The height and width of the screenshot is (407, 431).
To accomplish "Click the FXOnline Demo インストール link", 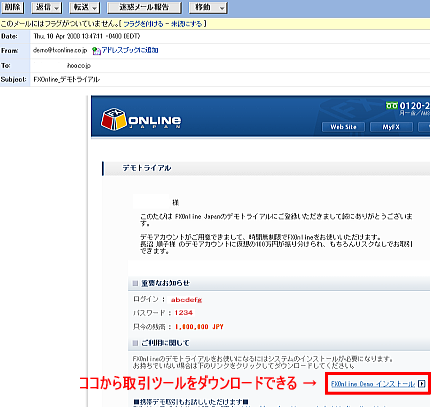I will tap(373, 384).
